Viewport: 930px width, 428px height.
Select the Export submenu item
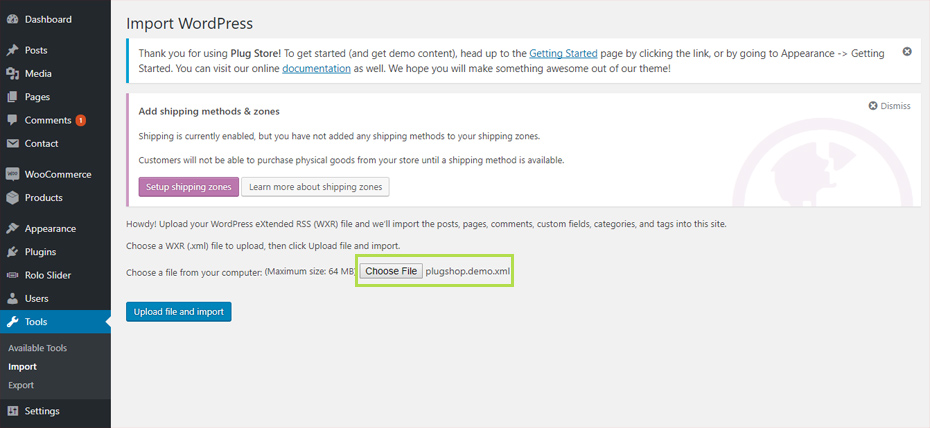21,385
